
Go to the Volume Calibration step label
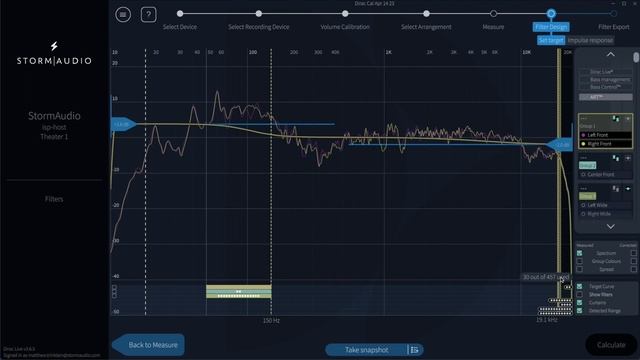point(345,27)
